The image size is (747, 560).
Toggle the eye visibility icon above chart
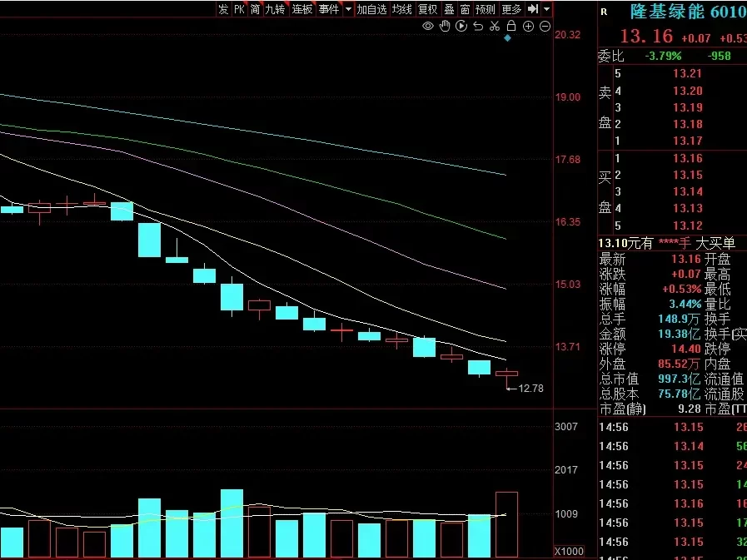click(428, 27)
